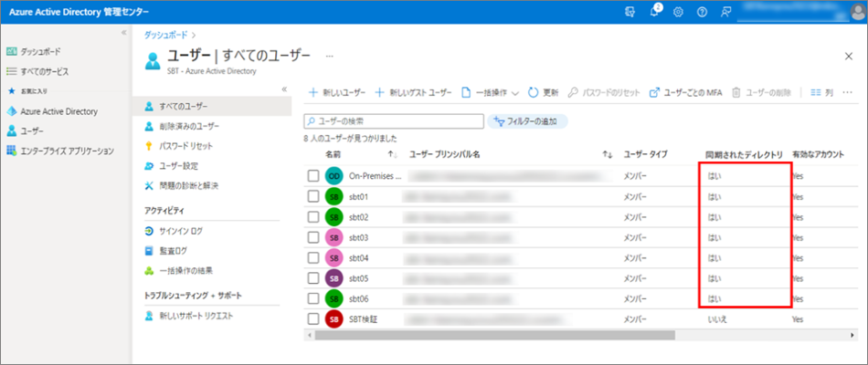This screenshot has height=365, width=868.
Task: Click the エンタープライズ アプリケーション grid icon
Action: [x=12, y=151]
